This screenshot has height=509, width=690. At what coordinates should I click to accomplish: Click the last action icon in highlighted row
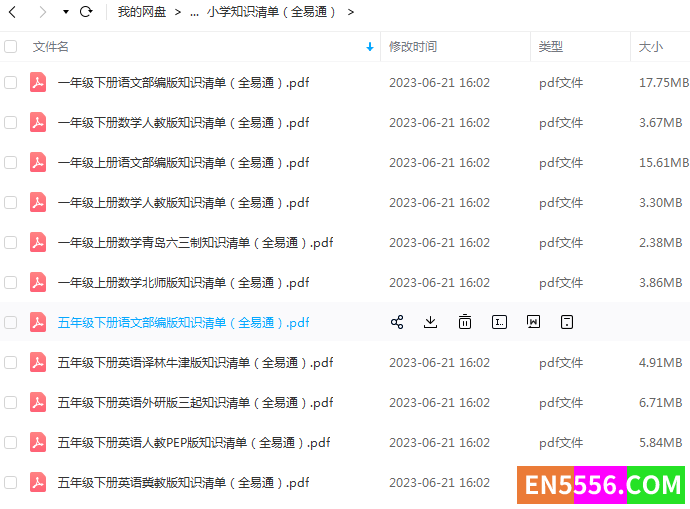(567, 322)
